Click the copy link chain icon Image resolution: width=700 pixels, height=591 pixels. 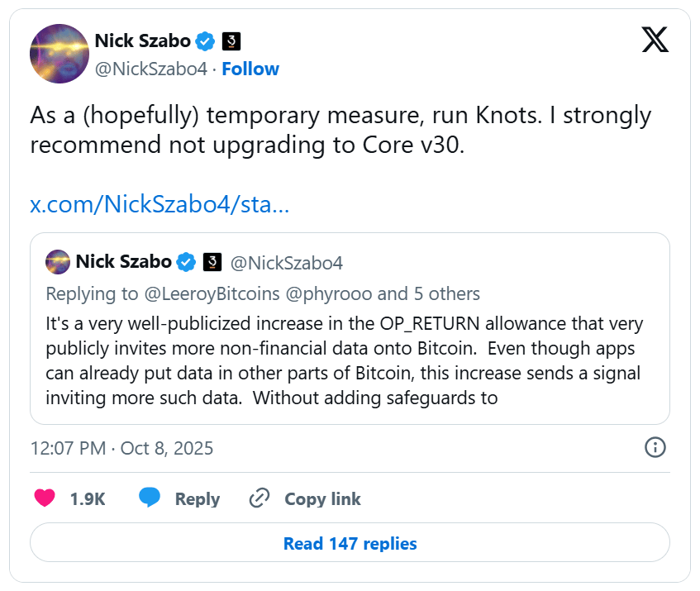260,498
